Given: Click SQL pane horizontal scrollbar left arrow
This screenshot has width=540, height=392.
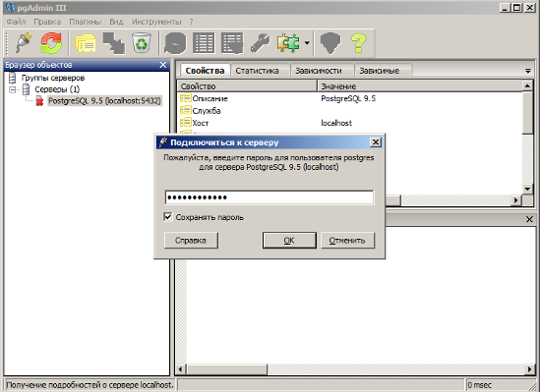Looking at the screenshot, I should pyautogui.click(x=180, y=369).
